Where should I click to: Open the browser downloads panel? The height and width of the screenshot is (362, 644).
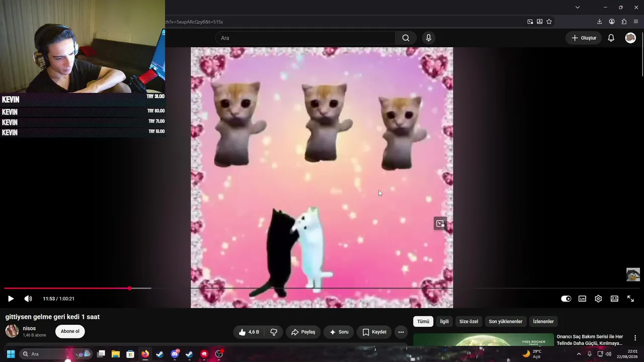pyautogui.click(x=599, y=22)
